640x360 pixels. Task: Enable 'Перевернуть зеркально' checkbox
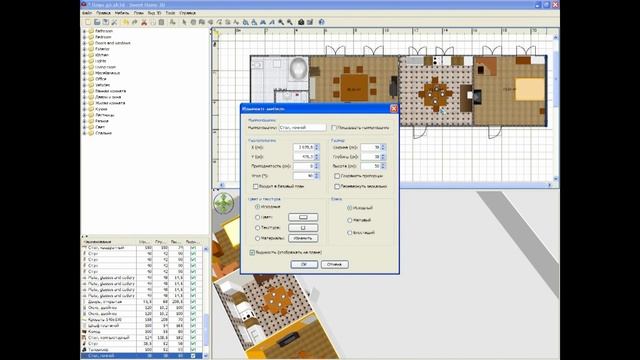click(x=337, y=186)
